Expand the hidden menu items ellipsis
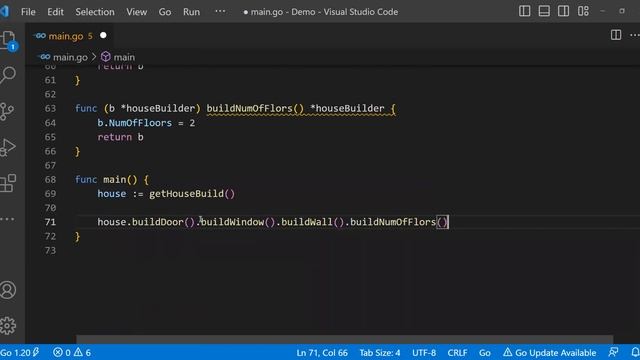640x360 pixels. tap(220, 11)
